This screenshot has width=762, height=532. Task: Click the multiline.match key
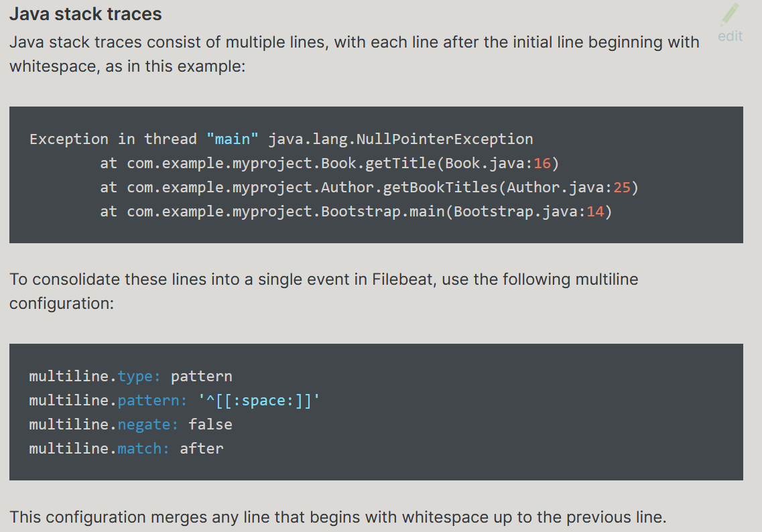[x=99, y=449]
